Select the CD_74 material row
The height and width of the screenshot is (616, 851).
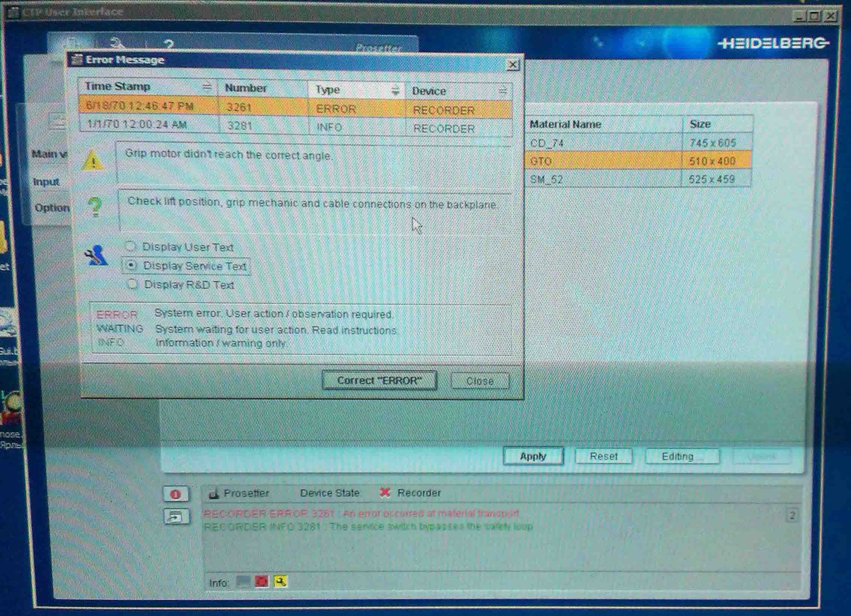pyautogui.click(x=639, y=143)
